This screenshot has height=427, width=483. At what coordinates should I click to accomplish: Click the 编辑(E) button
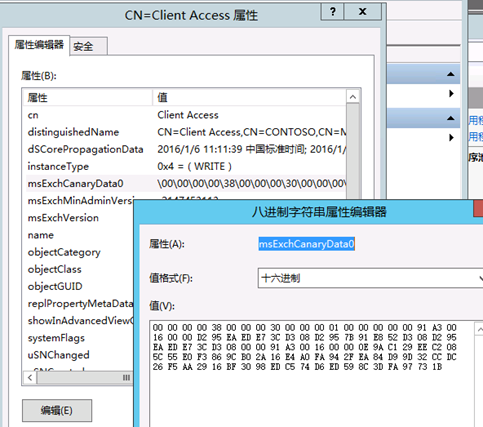pyautogui.click(x=57, y=410)
